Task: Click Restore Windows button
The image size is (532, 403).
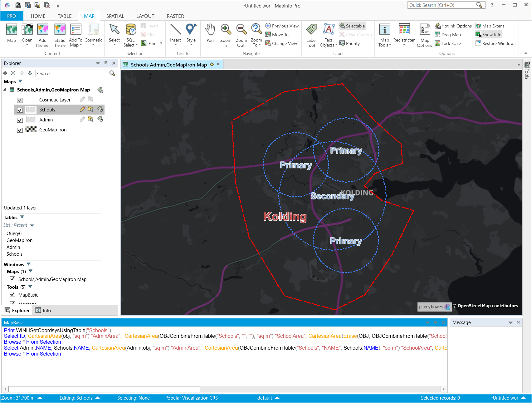Action: click(495, 43)
